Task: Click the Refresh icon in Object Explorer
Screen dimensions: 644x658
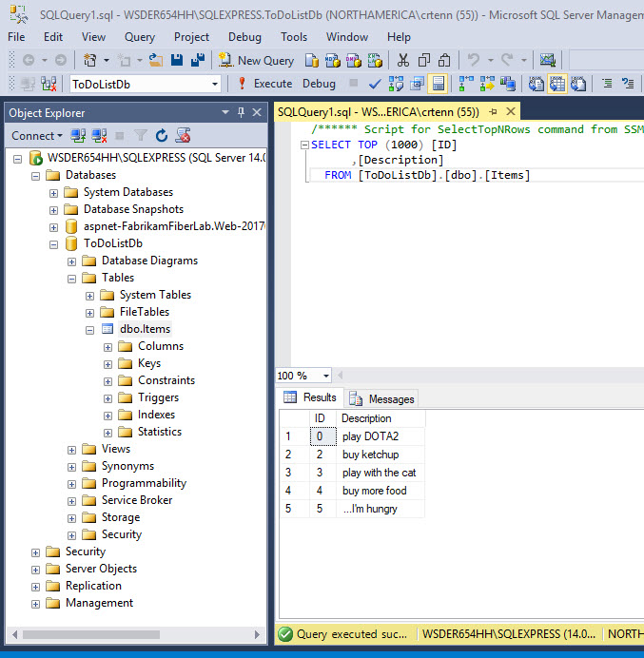Action: pos(162,136)
